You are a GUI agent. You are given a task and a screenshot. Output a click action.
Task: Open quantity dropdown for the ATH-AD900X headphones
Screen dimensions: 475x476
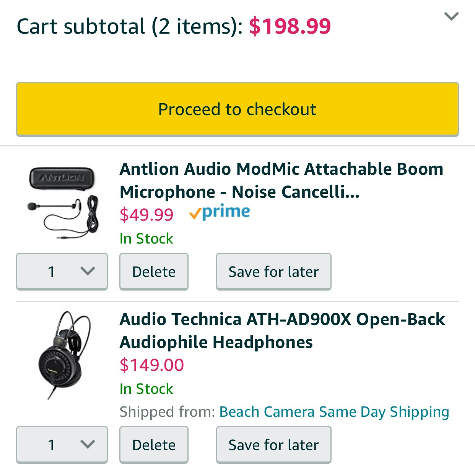pos(62,445)
